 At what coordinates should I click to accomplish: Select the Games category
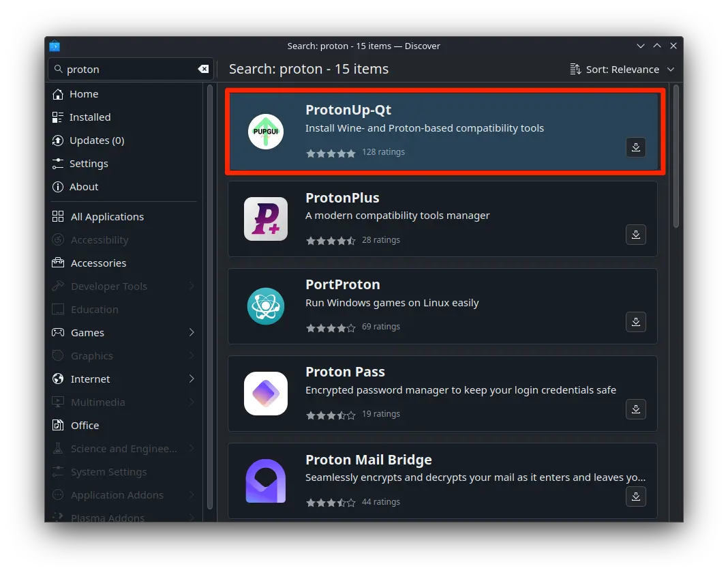point(124,333)
